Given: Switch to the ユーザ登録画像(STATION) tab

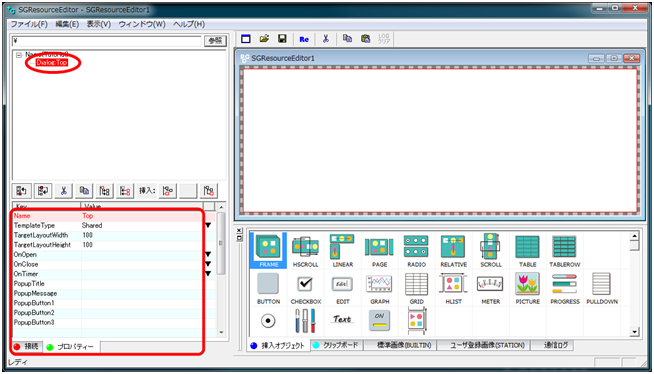Looking at the screenshot, I should (x=488, y=345).
